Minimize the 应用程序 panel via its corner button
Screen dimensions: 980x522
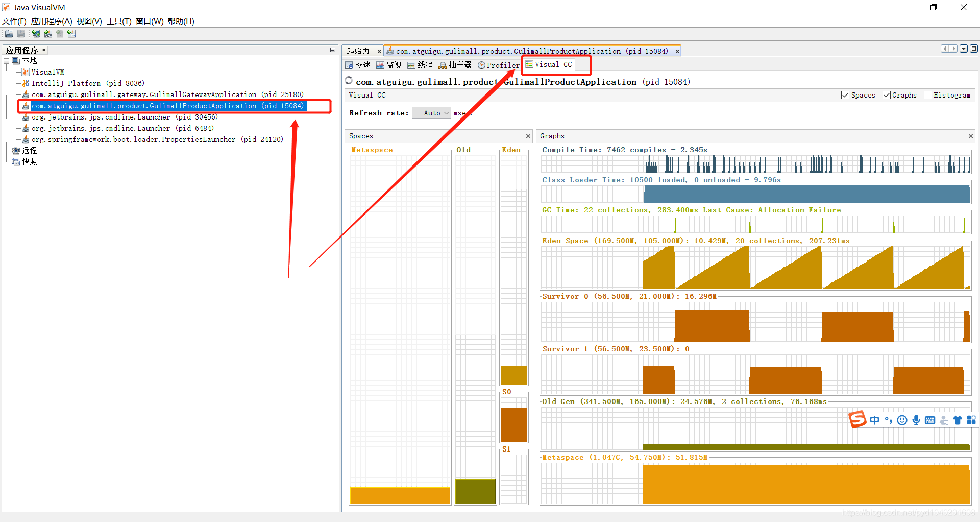[333, 50]
